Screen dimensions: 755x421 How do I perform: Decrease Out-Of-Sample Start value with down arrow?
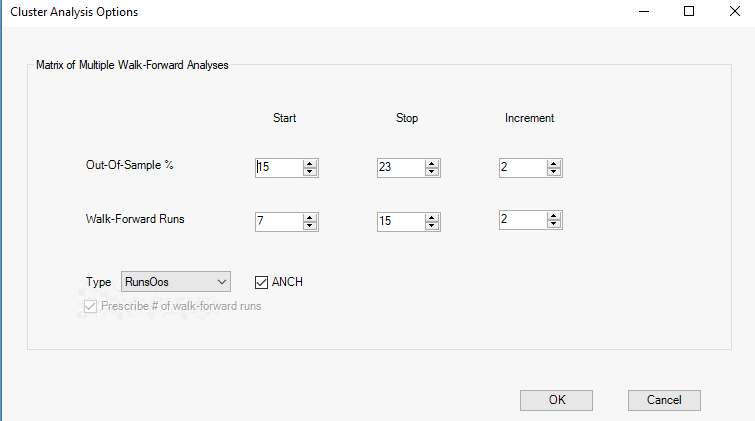coord(310,172)
